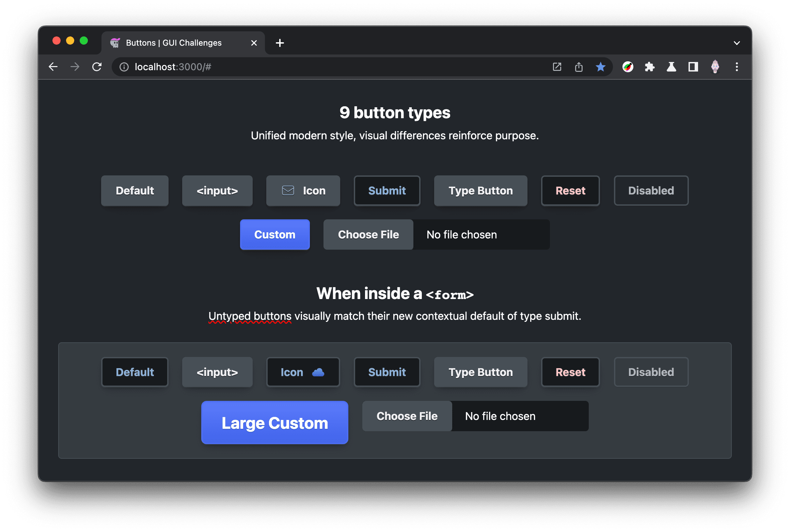
Task: Click the Disabled button outside form
Action: [650, 191]
